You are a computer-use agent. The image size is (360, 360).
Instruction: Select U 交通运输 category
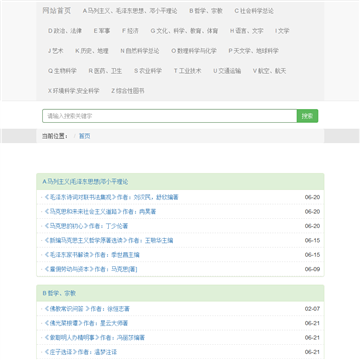(227, 71)
